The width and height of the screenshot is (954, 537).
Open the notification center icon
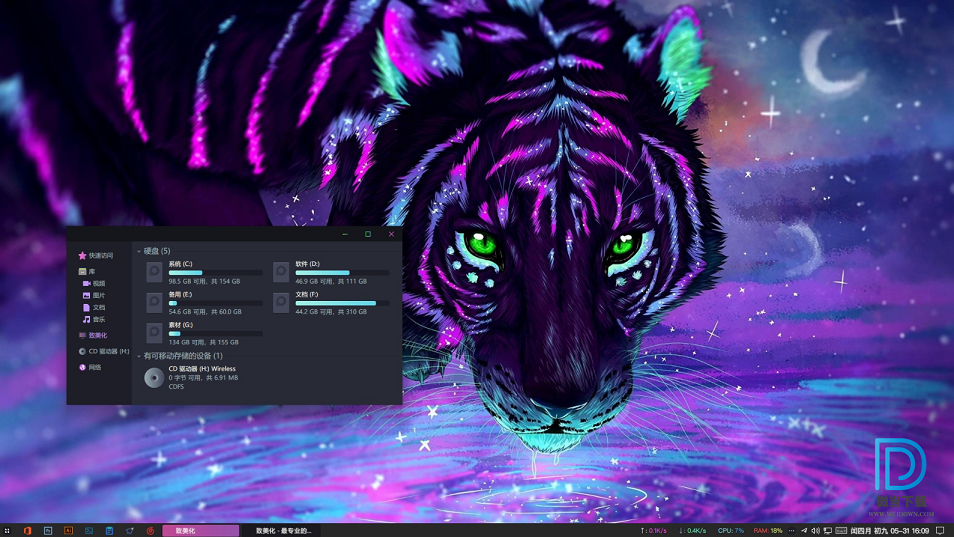[x=941, y=530]
